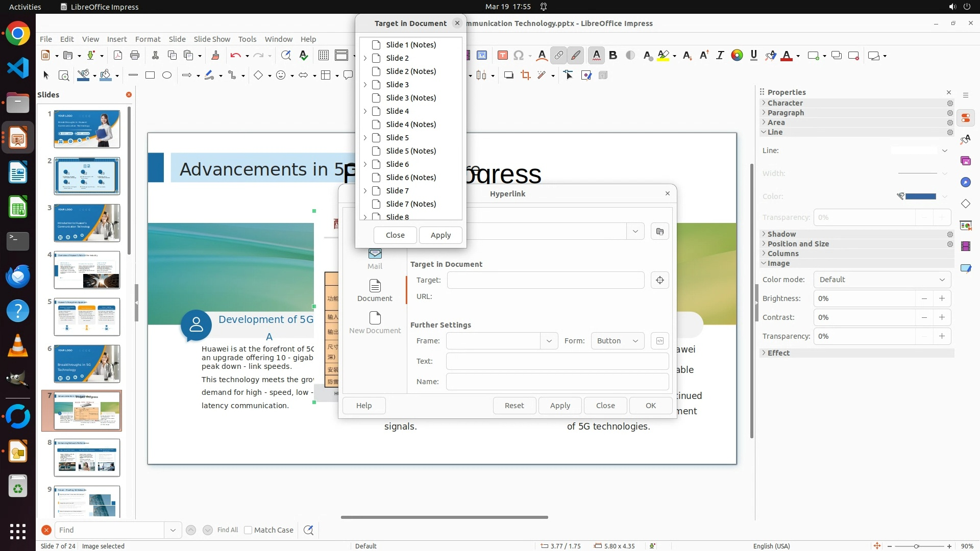Open the Events icon next to Form
Image resolution: width=980 pixels, height=551 pixels.
point(660,341)
